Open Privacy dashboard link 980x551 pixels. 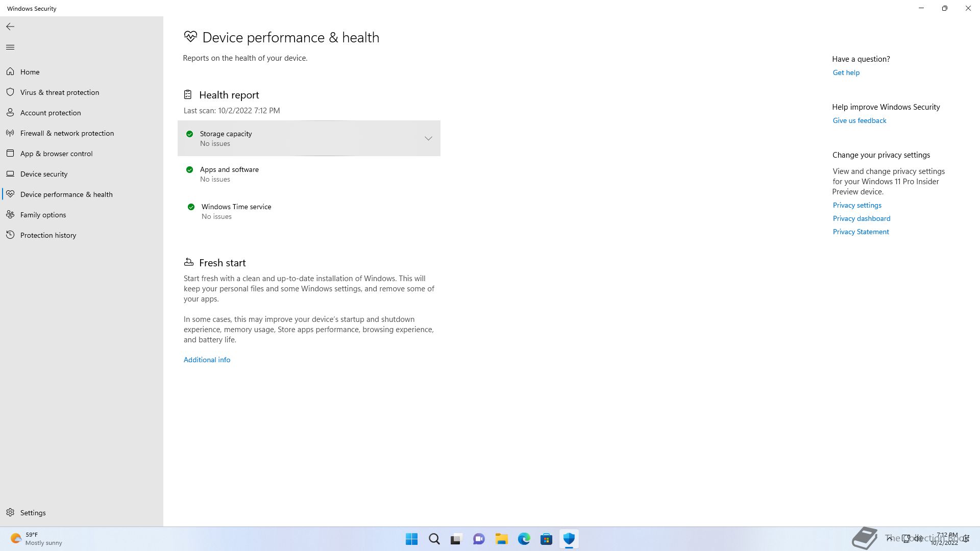[861, 218]
